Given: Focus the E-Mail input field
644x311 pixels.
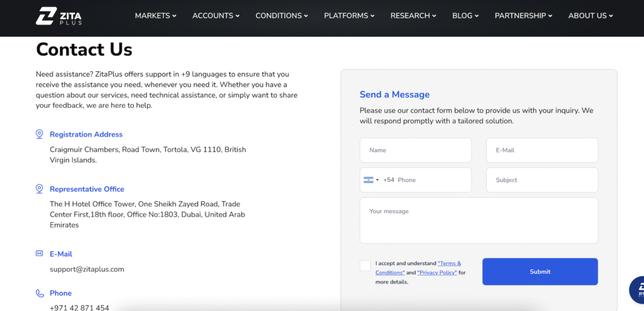Looking at the screenshot, I should [x=542, y=150].
